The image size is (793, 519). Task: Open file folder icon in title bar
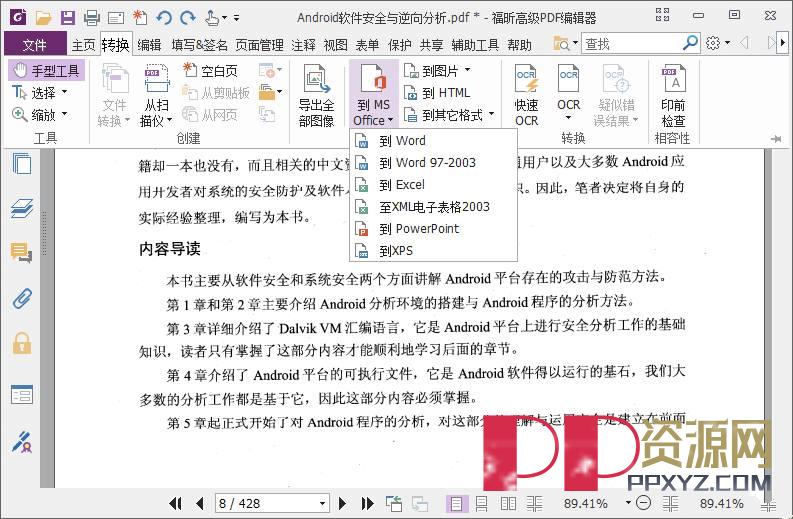43,18
